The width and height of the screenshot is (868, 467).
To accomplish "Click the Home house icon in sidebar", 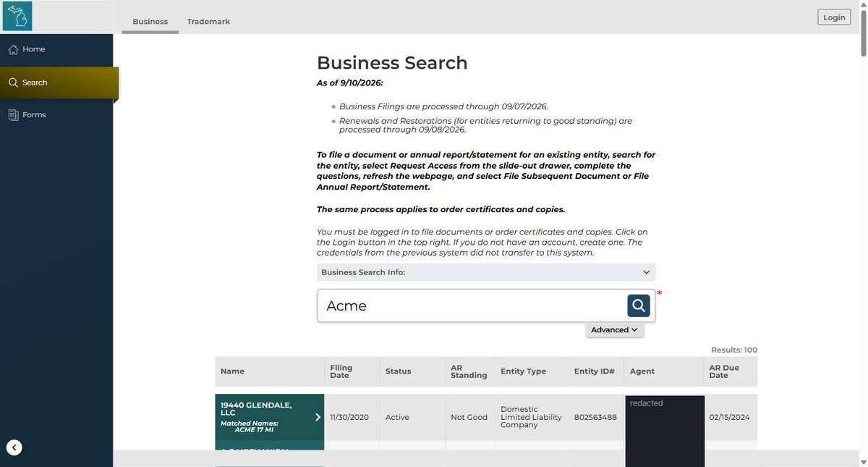I will point(13,49).
